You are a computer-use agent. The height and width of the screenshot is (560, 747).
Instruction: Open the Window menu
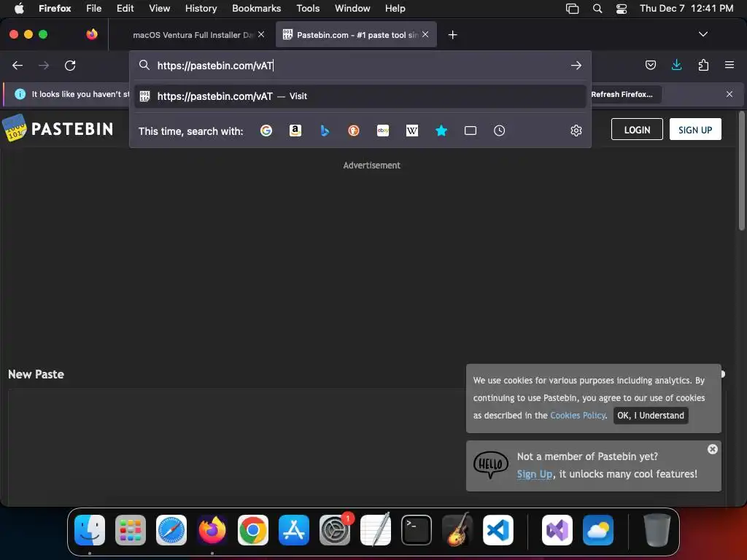(x=352, y=8)
